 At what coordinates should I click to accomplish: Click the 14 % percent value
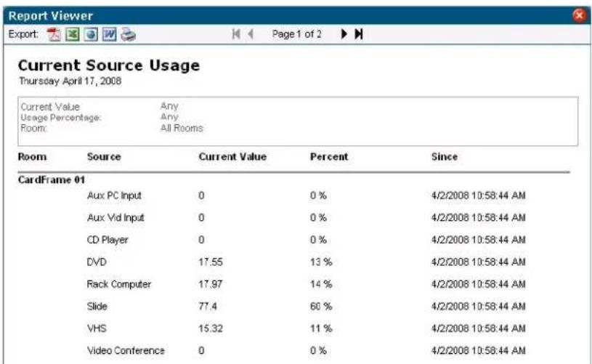(321, 284)
